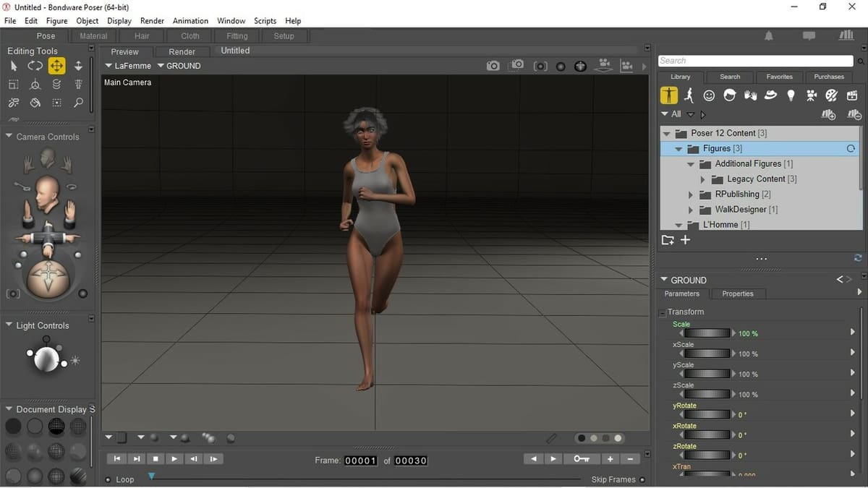The height and width of the screenshot is (488, 868).
Task: Open the Hair library category
Action: coord(729,95)
